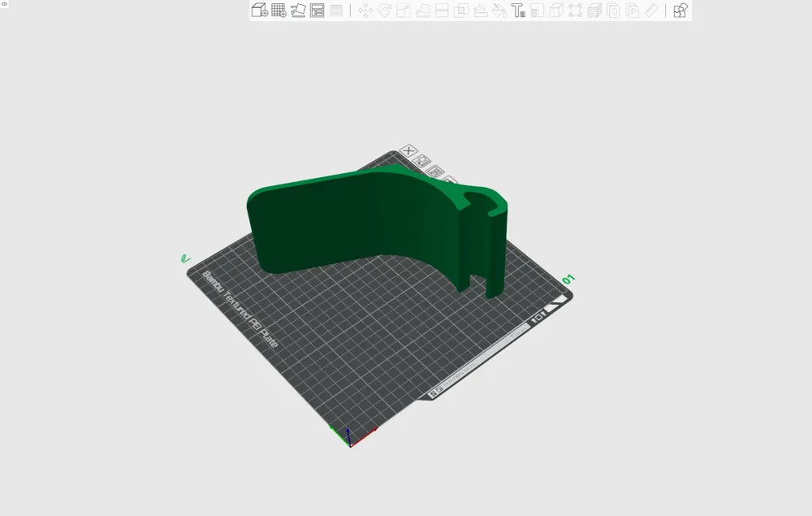Open the Variable layer height tool
This screenshot has height=516, width=812.
tap(336, 11)
